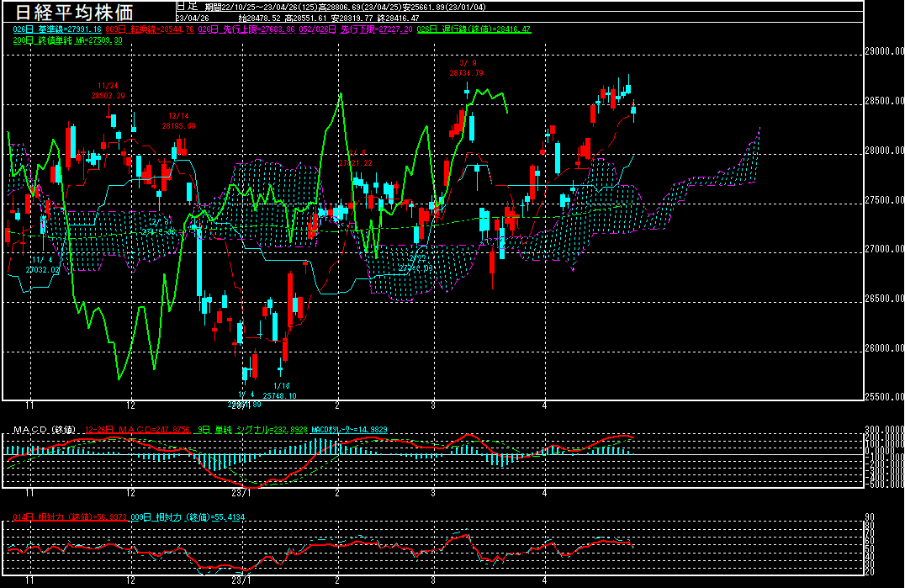Select the 009日 転換線=28544.76 legend

tap(150, 29)
